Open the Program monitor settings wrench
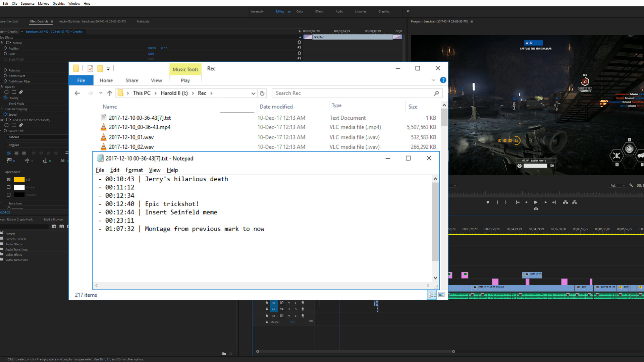Image resolution: width=644 pixels, height=362 pixels. click(631, 185)
